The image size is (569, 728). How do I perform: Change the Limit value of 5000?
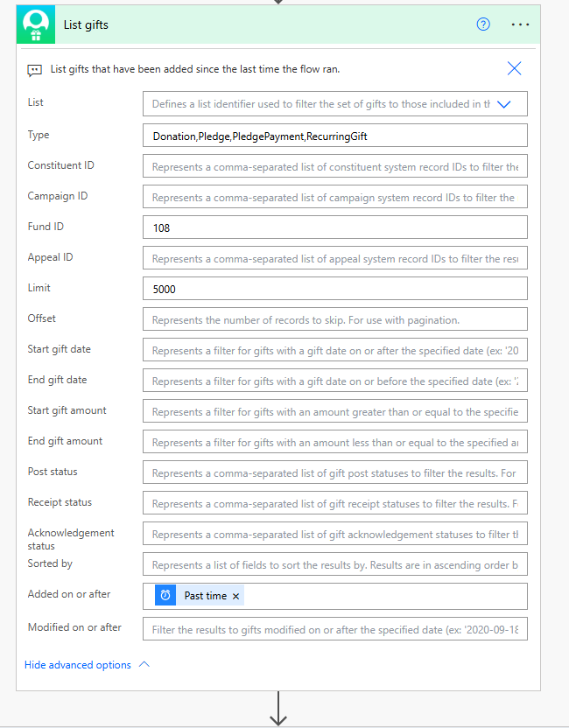point(335,288)
